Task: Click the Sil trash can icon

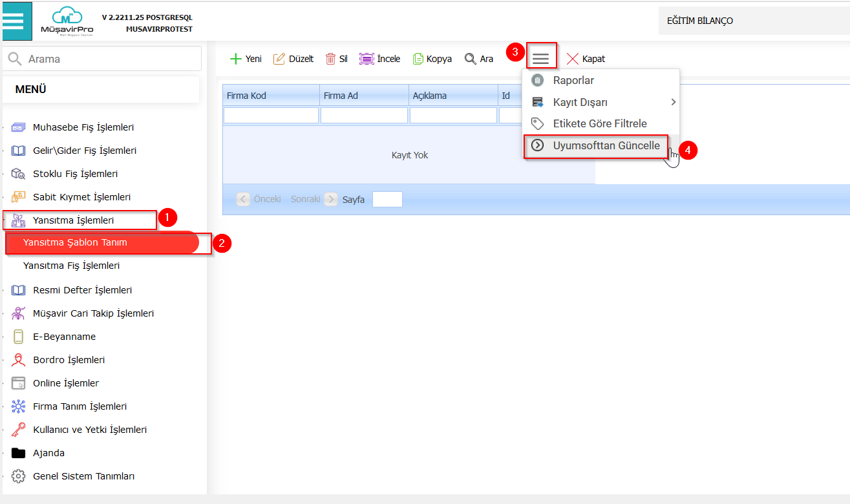Action: click(330, 59)
